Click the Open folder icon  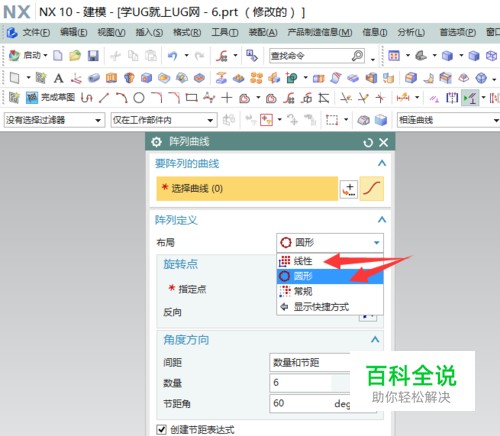(75, 55)
